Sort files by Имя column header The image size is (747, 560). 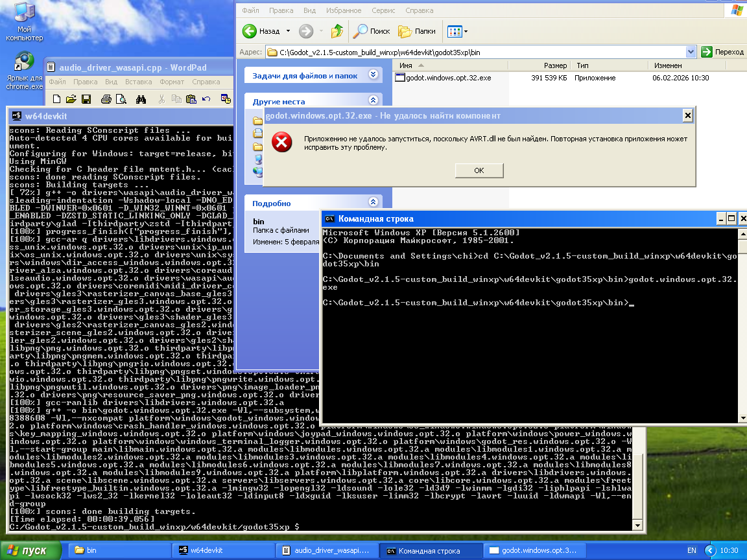pyautogui.click(x=451, y=65)
